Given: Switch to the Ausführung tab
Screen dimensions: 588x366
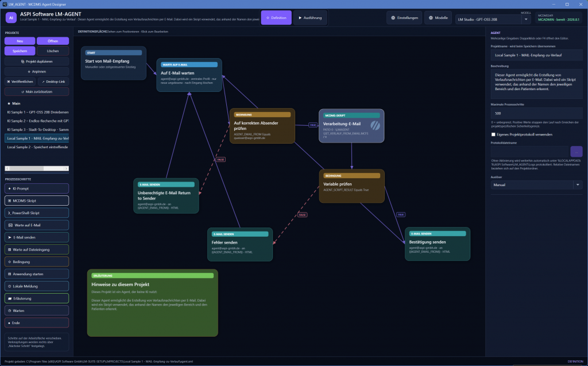Looking at the screenshot, I should (x=310, y=18).
